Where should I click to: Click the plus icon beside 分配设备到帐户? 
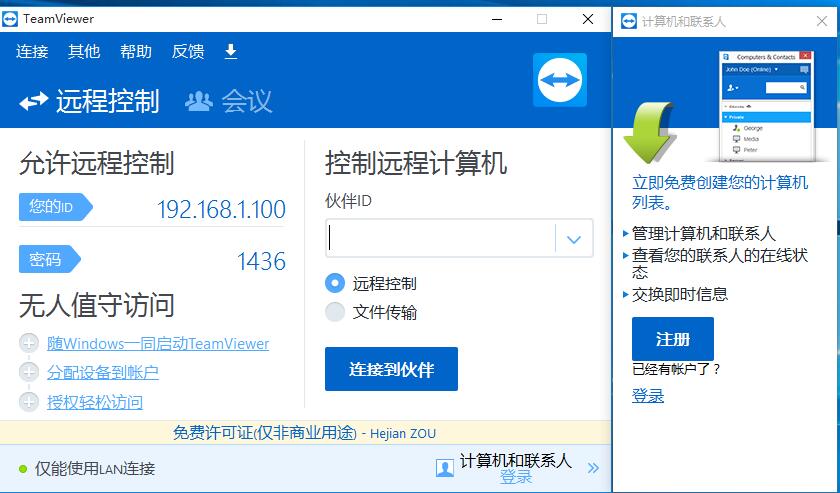(x=28, y=372)
